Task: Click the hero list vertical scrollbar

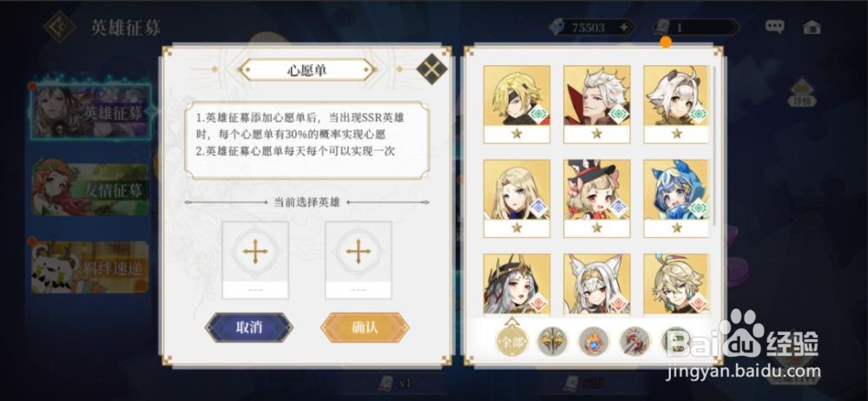Action: pos(714,147)
